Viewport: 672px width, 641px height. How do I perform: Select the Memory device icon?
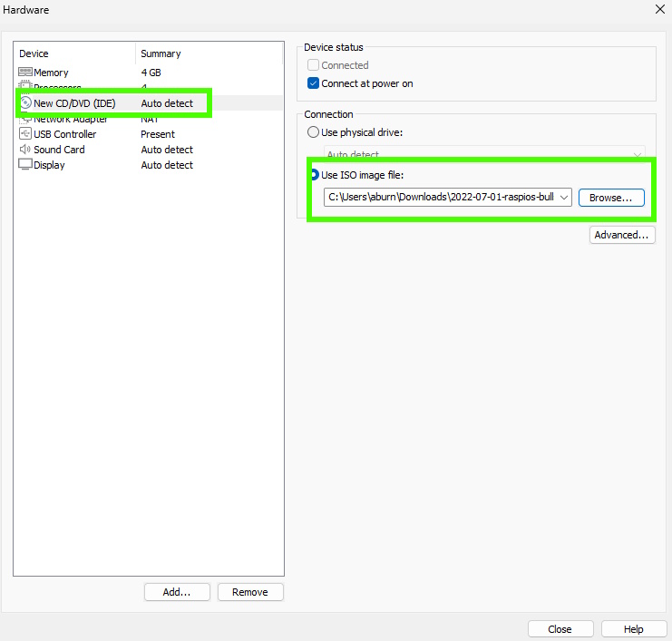pos(25,72)
